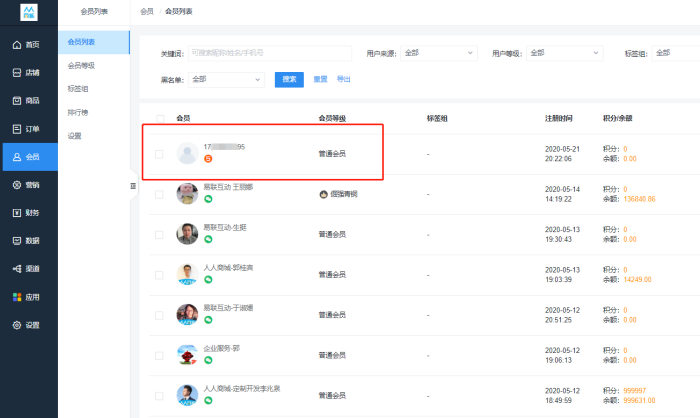Image resolution: width=700 pixels, height=418 pixels.
Task: Click 会员 breadcrumb link at top
Action: (147, 12)
